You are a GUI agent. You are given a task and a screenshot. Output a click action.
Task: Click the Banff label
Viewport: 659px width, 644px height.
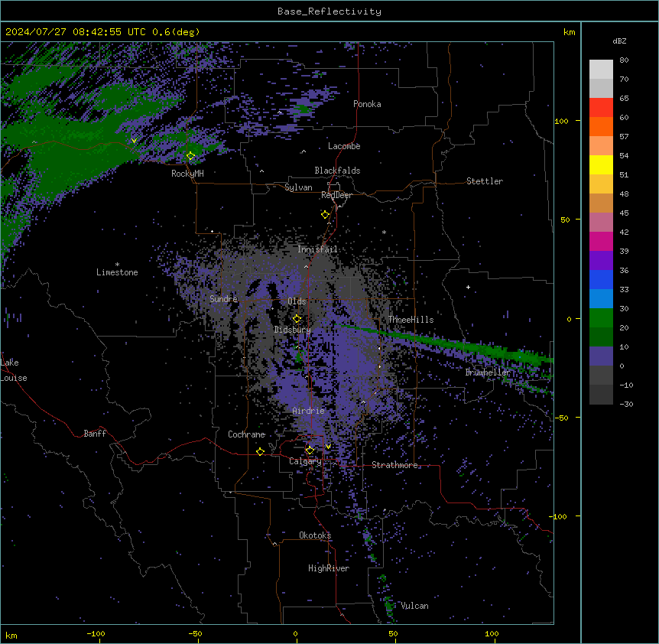[95, 434]
